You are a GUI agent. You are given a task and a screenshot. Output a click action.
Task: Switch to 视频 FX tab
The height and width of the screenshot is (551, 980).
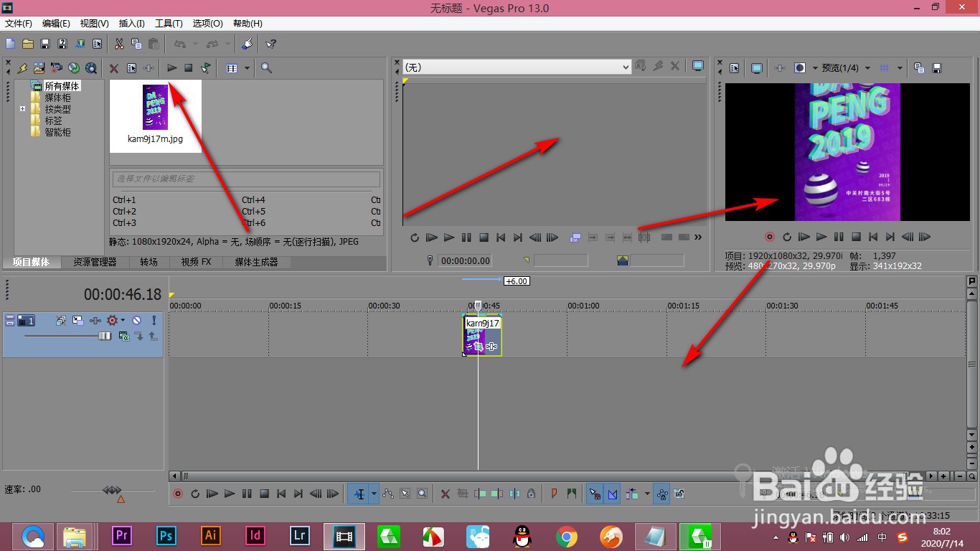tap(196, 263)
